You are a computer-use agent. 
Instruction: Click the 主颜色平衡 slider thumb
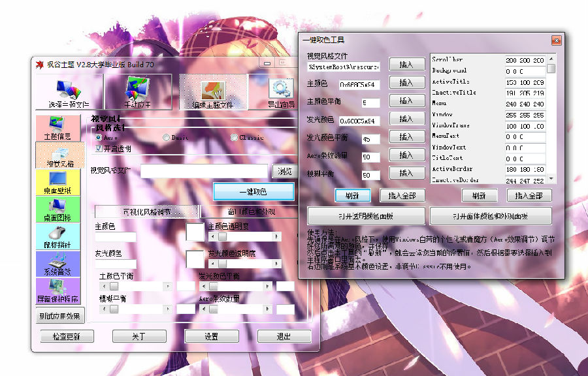(114, 287)
